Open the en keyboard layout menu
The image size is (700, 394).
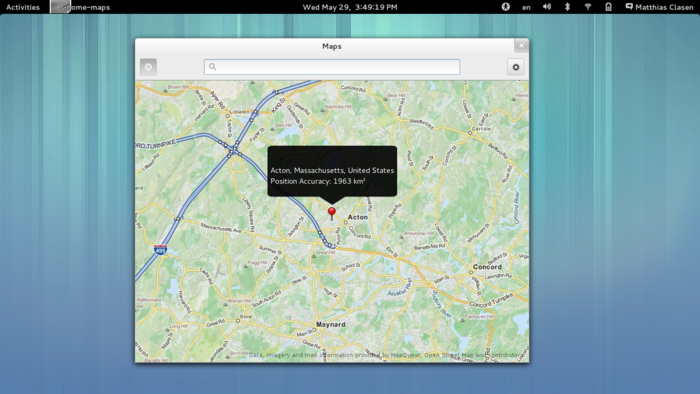coord(526,7)
